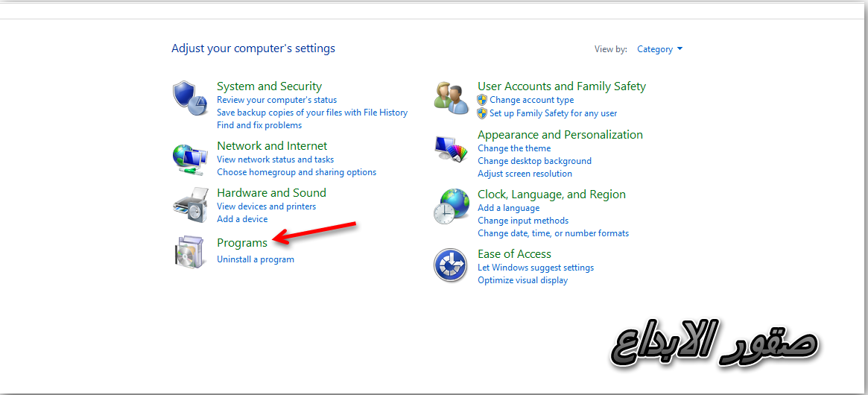The image size is (868, 395).
Task: Click Let Windows suggest settings link
Action: click(535, 268)
